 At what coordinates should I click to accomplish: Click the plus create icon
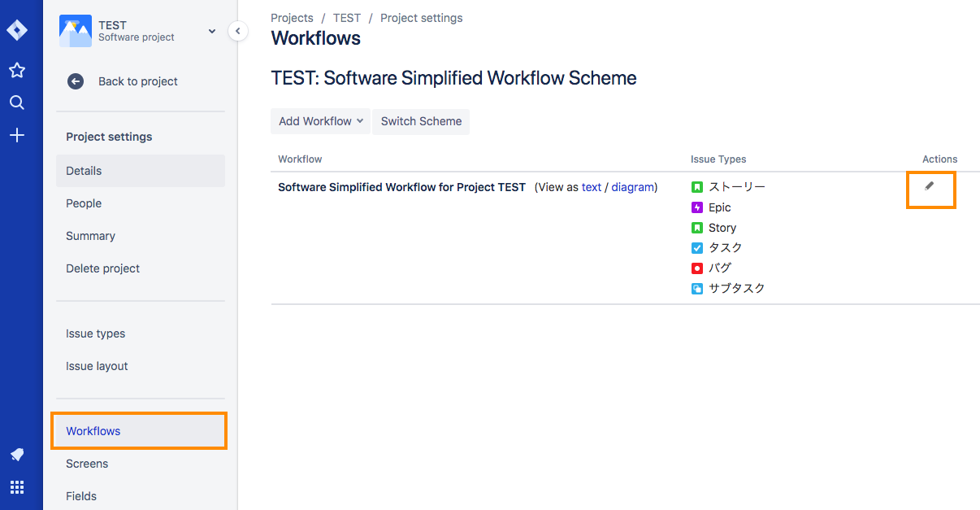[x=17, y=135]
